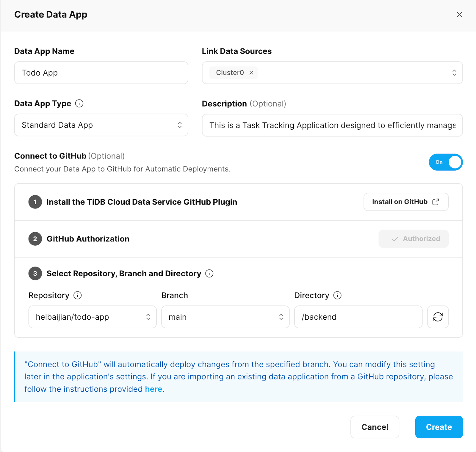View the Directory info tooltip
The image size is (476, 452).
point(337,295)
